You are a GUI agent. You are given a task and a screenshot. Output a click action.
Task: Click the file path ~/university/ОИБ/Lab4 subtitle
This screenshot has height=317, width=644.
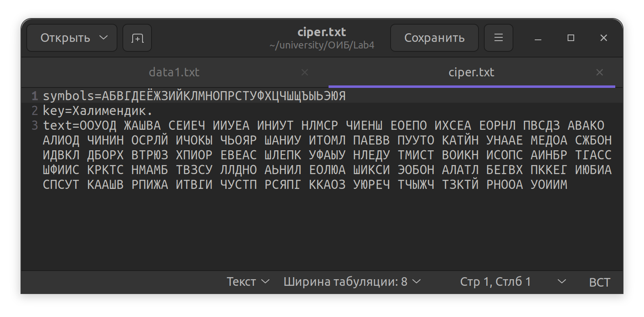pos(322,46)
